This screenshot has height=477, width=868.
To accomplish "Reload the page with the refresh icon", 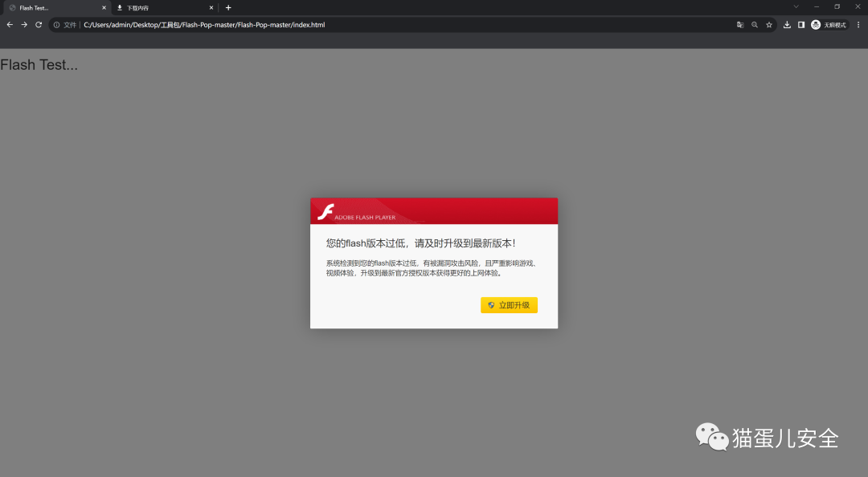I will pyautogui.click(x=39, y=24).
